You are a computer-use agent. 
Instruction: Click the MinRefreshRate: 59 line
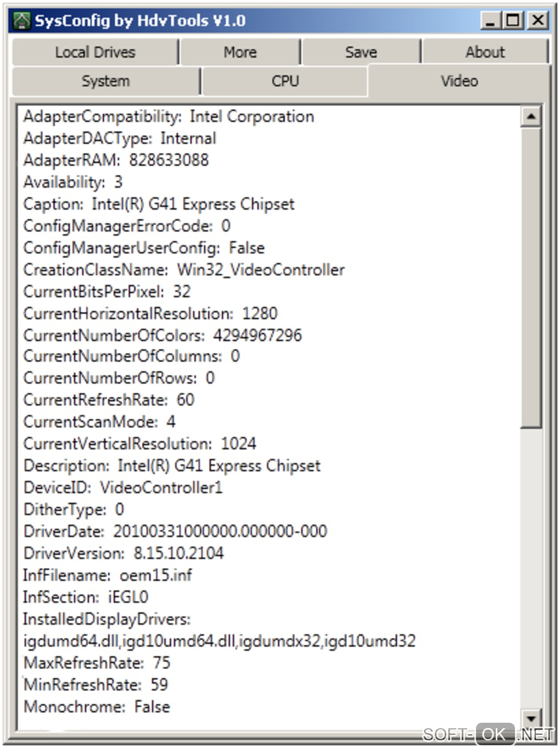(96, 685)
